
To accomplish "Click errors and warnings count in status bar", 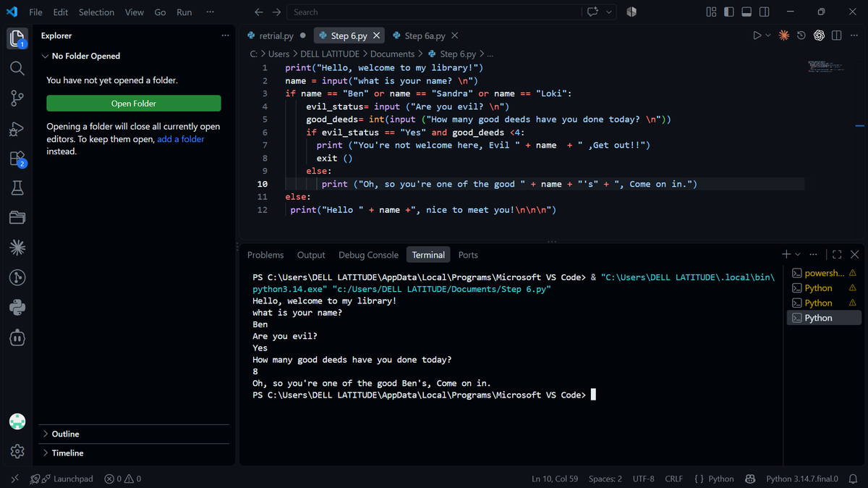I will [122, 479].
